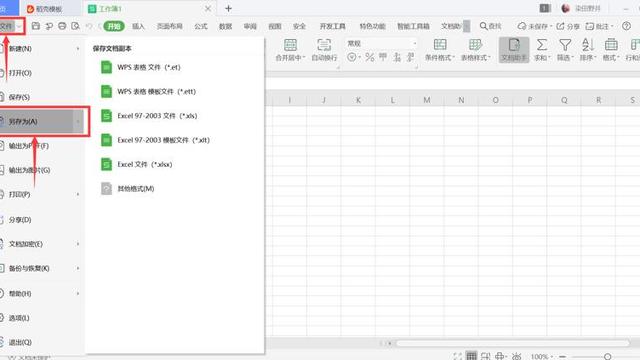640x360 pixels.
Task: Open a new tab with plus button
Action: [228, 8]
